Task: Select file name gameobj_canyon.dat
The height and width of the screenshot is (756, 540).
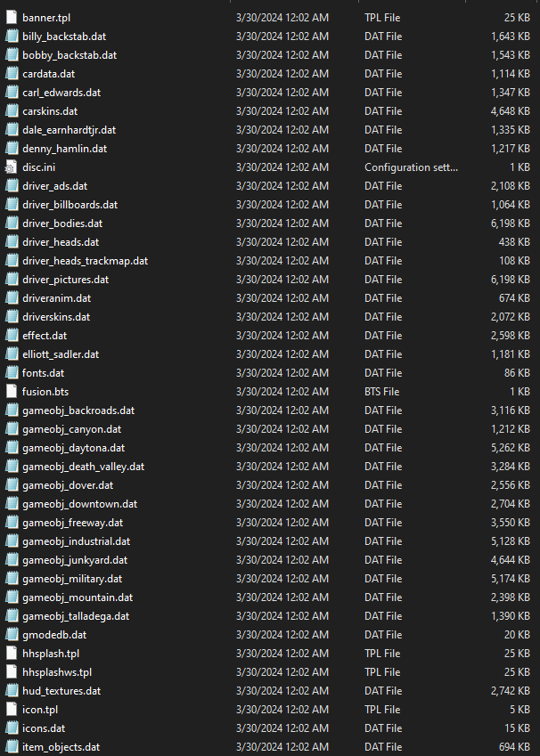Action: pyautogui.click(x=72, y=429)
